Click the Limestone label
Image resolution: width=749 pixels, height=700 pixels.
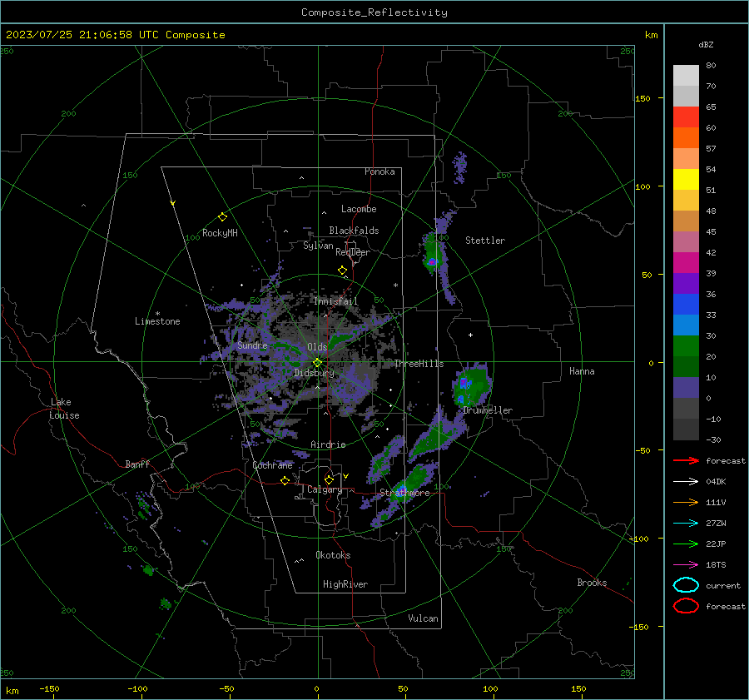click(157, 321)
